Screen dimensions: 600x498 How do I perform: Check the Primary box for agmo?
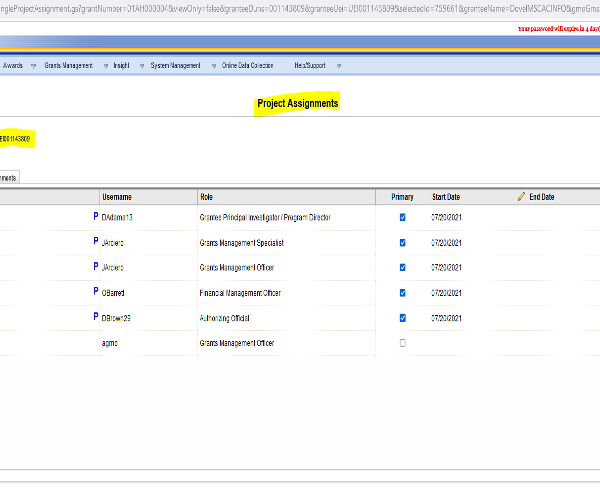403,343
